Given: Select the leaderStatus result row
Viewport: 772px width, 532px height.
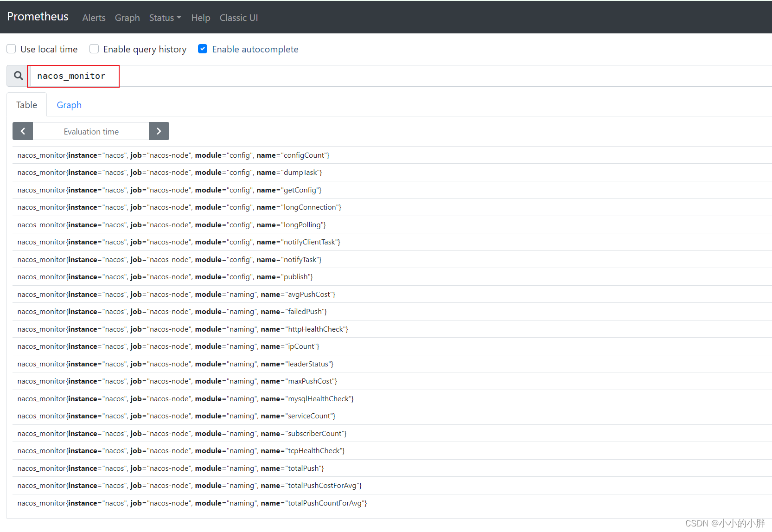Looking at the screenshot, I should [392, 364].
